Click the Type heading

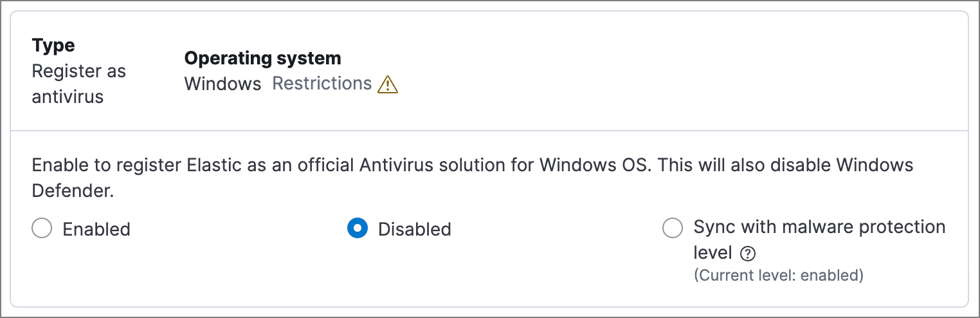[53, 46]
